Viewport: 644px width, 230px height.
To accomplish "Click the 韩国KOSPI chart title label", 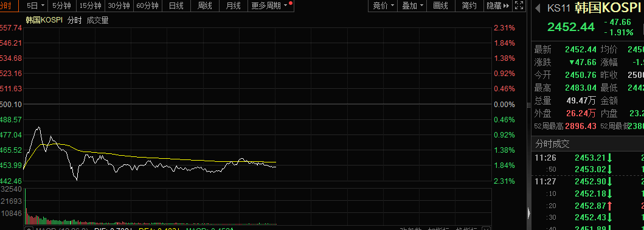I will [x=44, y=21].
